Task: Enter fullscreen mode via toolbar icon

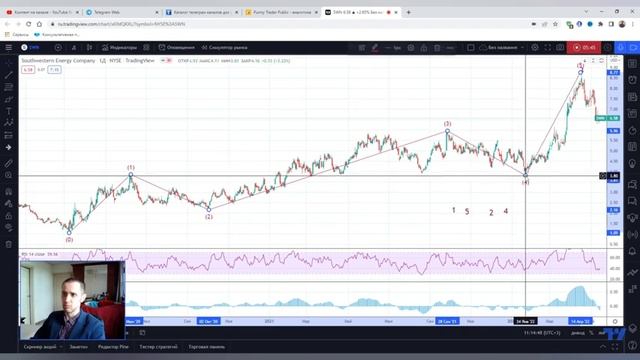Action: point(548,48)
